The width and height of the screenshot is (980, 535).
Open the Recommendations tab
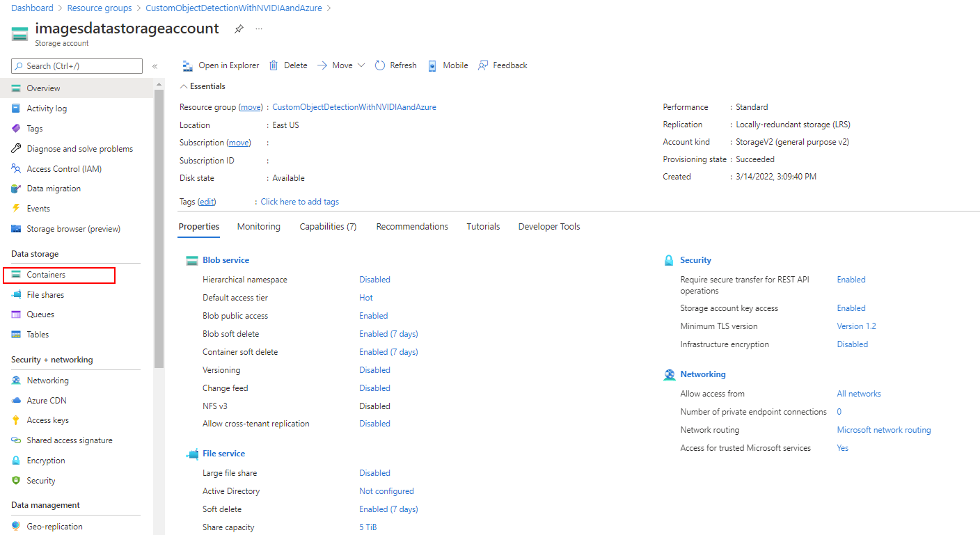pyautogui.click(x=412, y=227)
